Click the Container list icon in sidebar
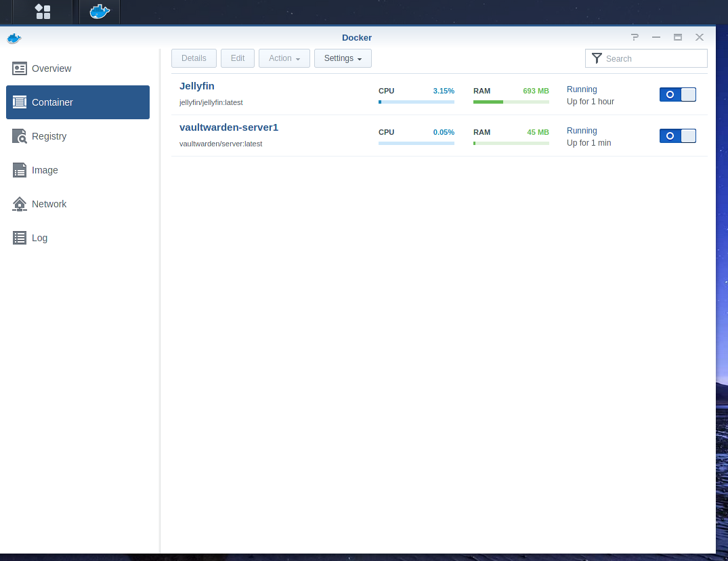The height and width of the screenshot is (561, 728). (20, 102)
